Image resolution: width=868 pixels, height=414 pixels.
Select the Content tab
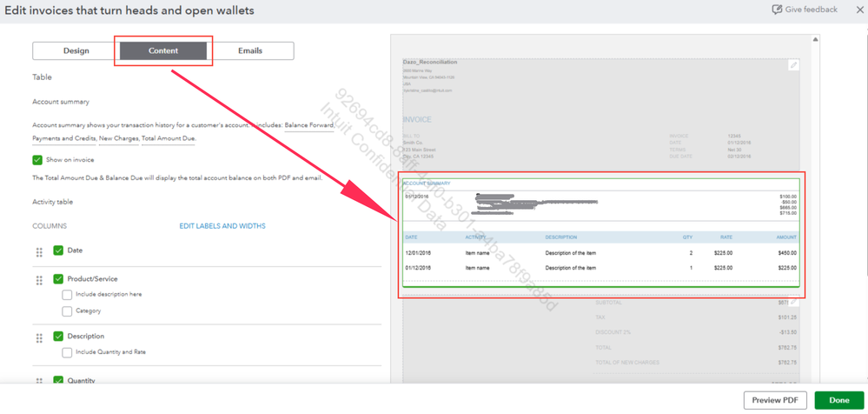[163, 50]
